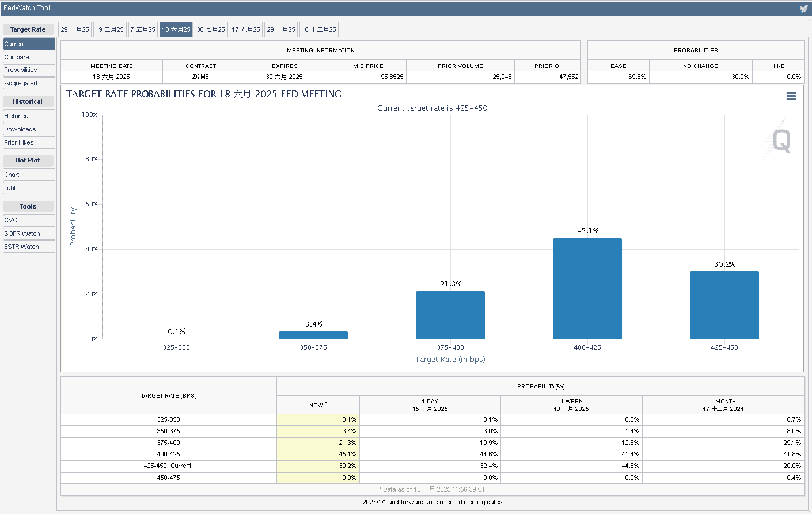
Task: Select the 7 五月25 meeting tab
Action: click(x=143, y=29)
